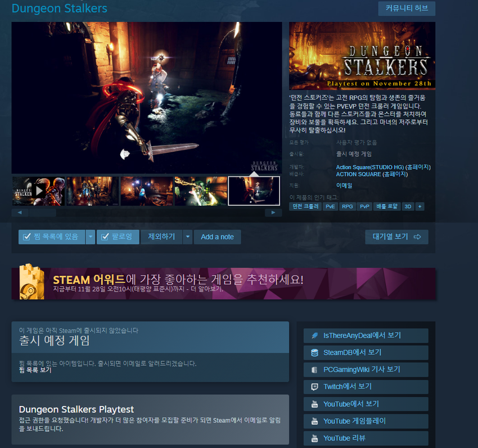Click icon beside YouTube 게임플레이
Screen dimensions: 478x448
coord(314,421)
